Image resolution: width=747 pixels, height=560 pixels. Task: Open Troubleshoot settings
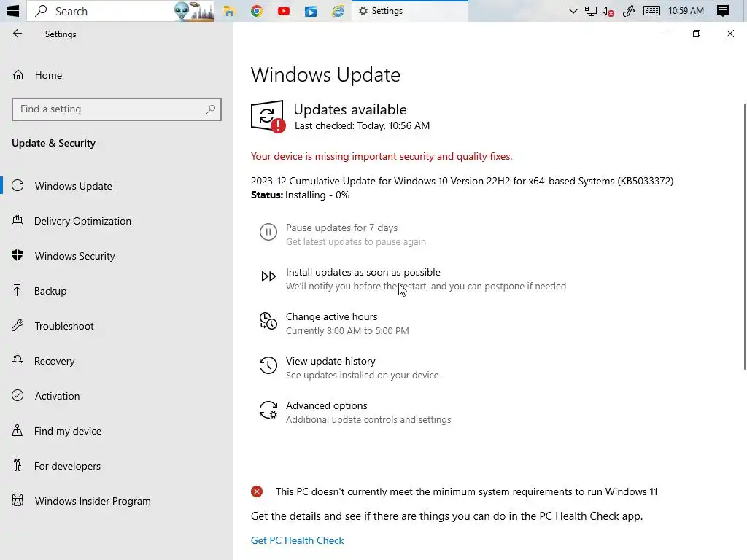[x=117, y=326]
